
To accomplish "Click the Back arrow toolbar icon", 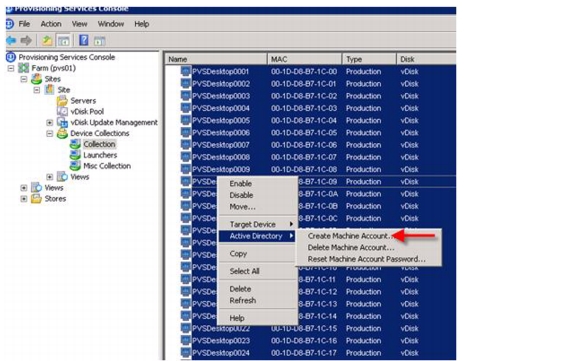I will [11, 40].
